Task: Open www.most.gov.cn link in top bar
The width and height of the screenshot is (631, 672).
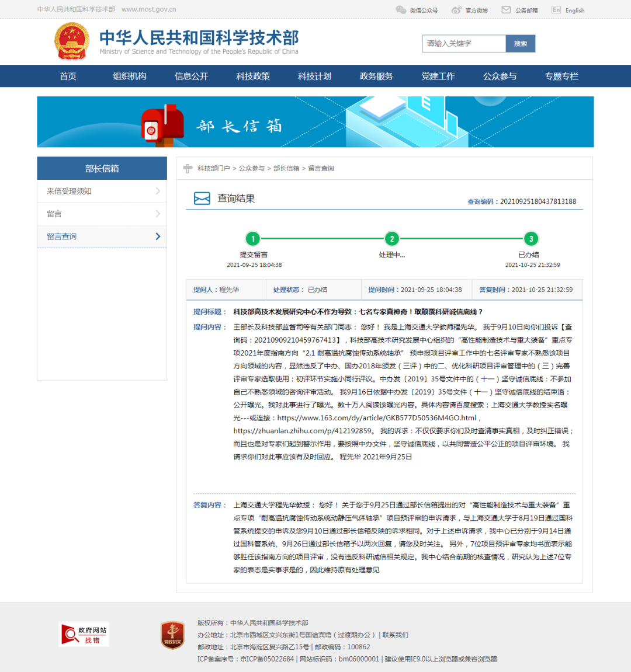Action: pos(149,9)
